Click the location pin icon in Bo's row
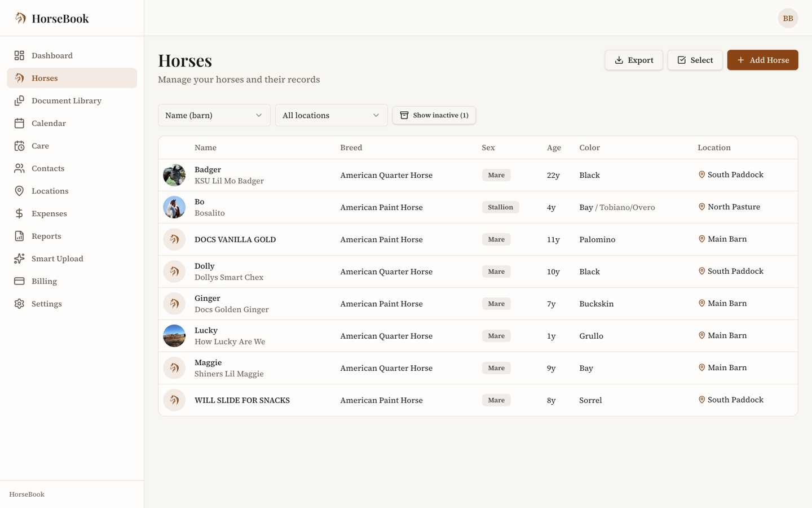This screenshot has height=508, width=812. [x=701, y=207]
